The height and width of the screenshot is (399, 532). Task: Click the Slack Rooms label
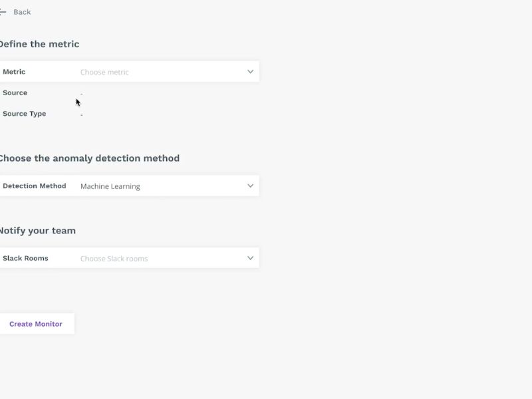click(25, 258)
